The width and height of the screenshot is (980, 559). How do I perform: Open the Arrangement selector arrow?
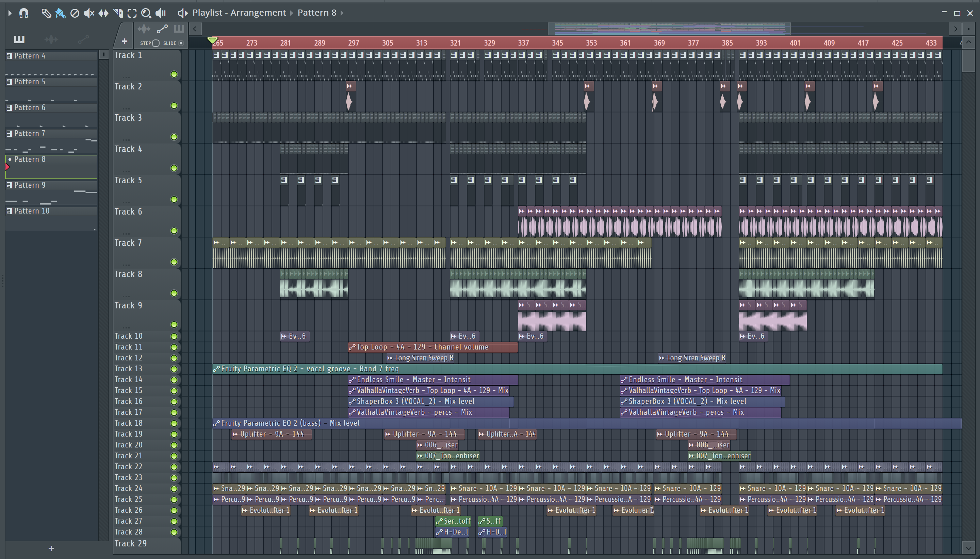(292, 13)
